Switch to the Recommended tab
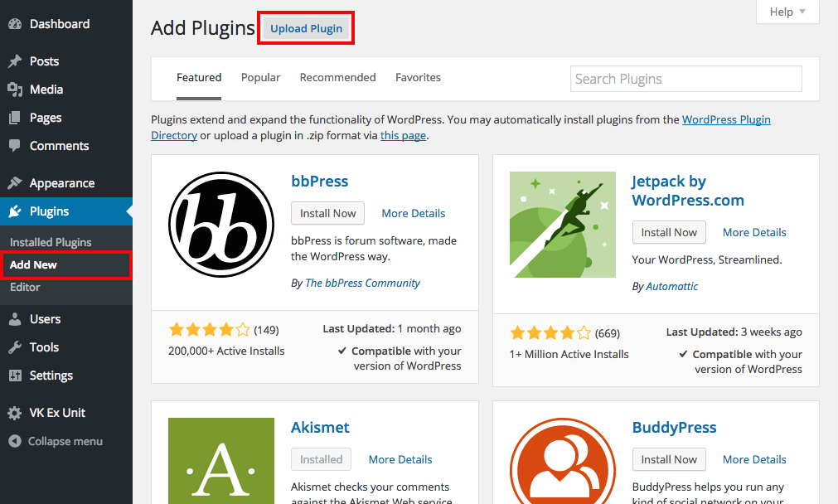This screenshot has height=504, width=838. click(x=337, y=77)
